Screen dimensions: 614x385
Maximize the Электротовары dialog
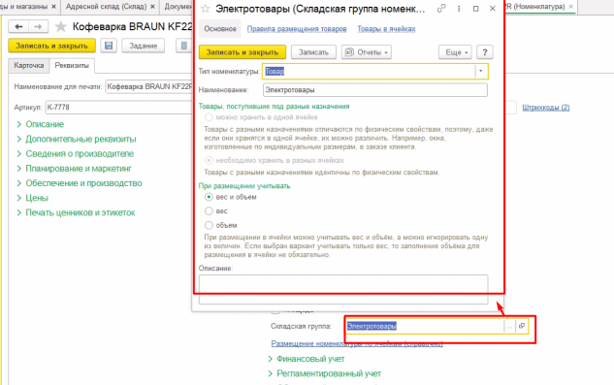coord(475,9)
